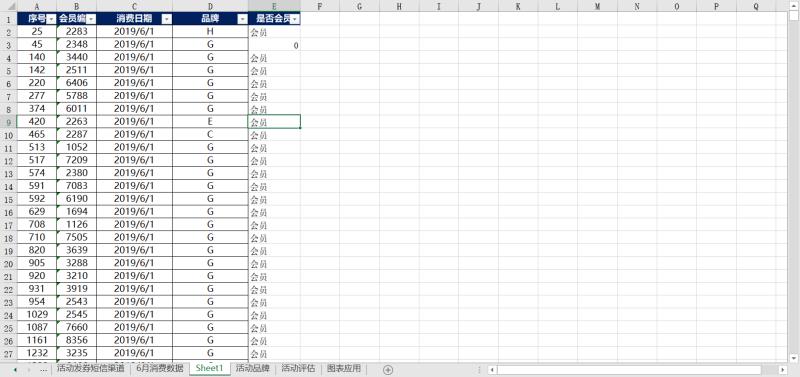Click the member number 7209 cell
The width and height of the screenshot is (800, 377).
coord(77,160)
